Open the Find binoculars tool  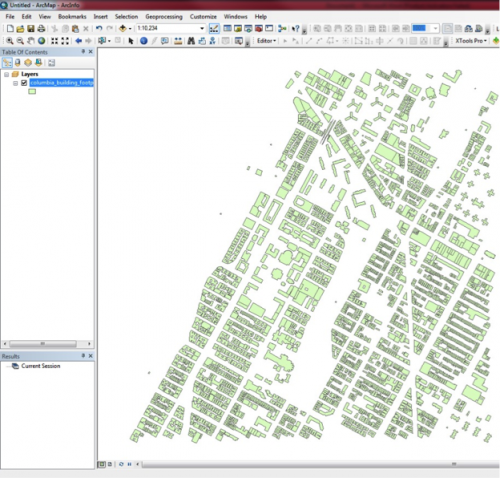[x=191, y=41]
